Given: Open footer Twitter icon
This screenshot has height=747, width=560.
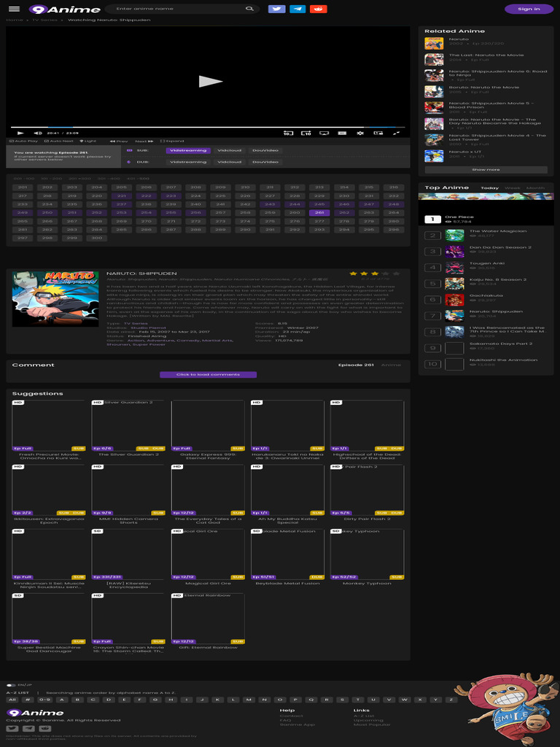Looking at the screenshot, I should click(x=12, y=729).
